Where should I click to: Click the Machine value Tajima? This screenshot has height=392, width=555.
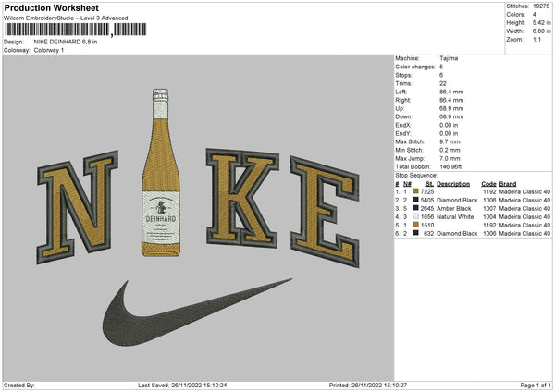(x=450, y=58)
